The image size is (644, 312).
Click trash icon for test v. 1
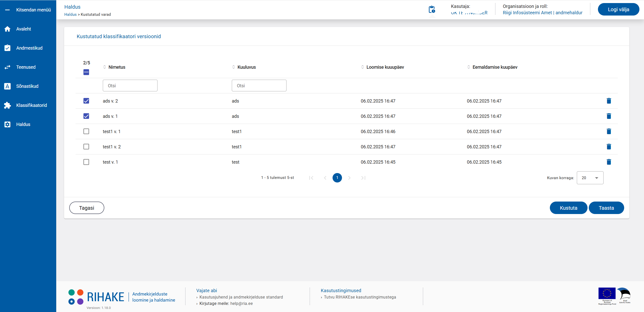pyautogui.click(x=609, y=162)
